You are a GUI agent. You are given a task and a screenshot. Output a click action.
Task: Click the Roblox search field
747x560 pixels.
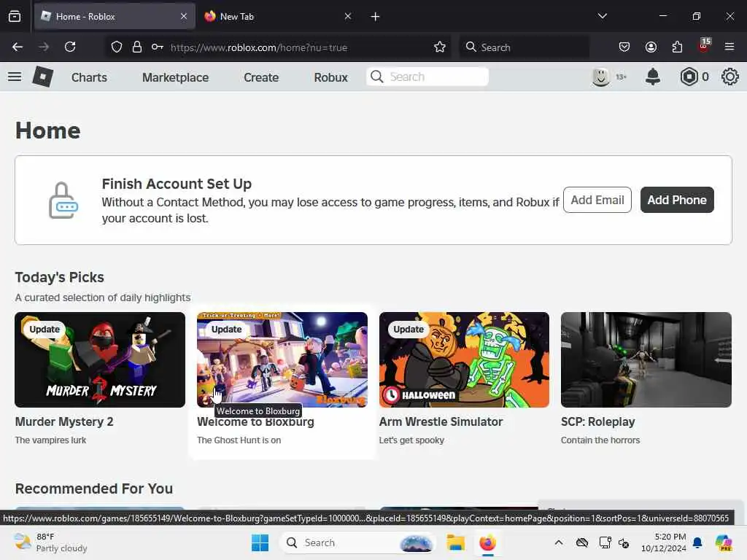427,77
